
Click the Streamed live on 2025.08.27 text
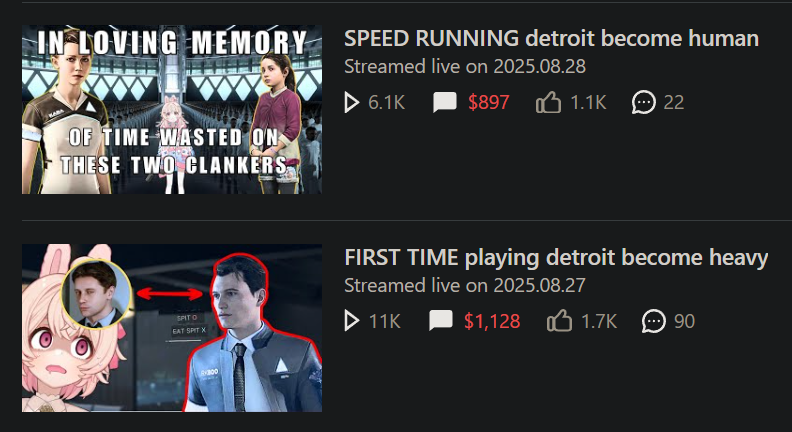pyautogui.click(x=465, y=285)
